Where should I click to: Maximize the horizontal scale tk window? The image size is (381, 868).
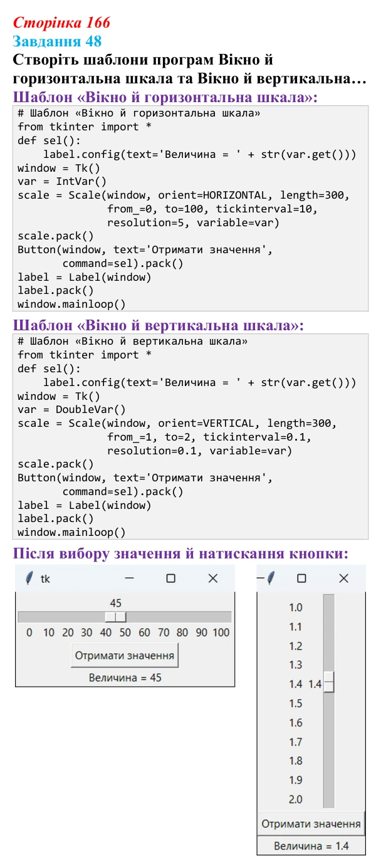[x=170, y=578]
